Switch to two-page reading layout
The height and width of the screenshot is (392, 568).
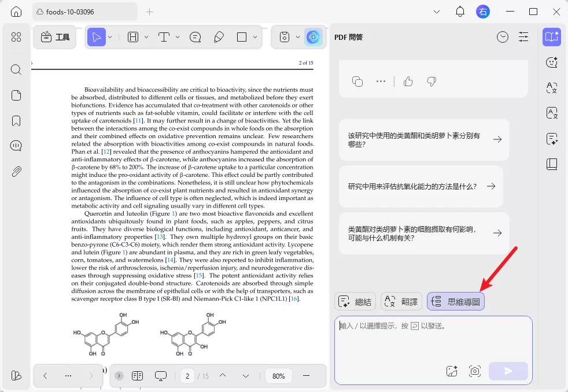coord(137,376)
